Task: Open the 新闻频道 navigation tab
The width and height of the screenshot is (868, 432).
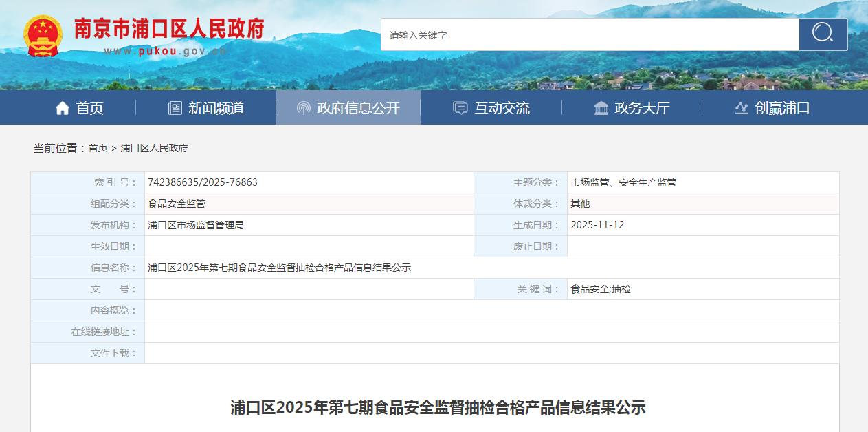Action: 206,108
